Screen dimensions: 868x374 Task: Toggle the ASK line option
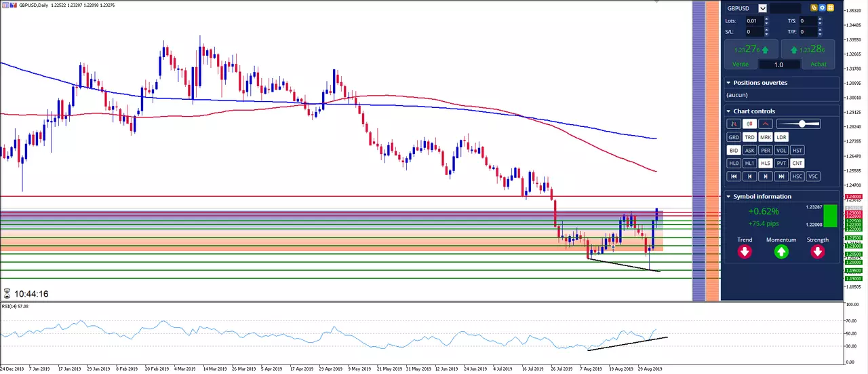point(749,151)
